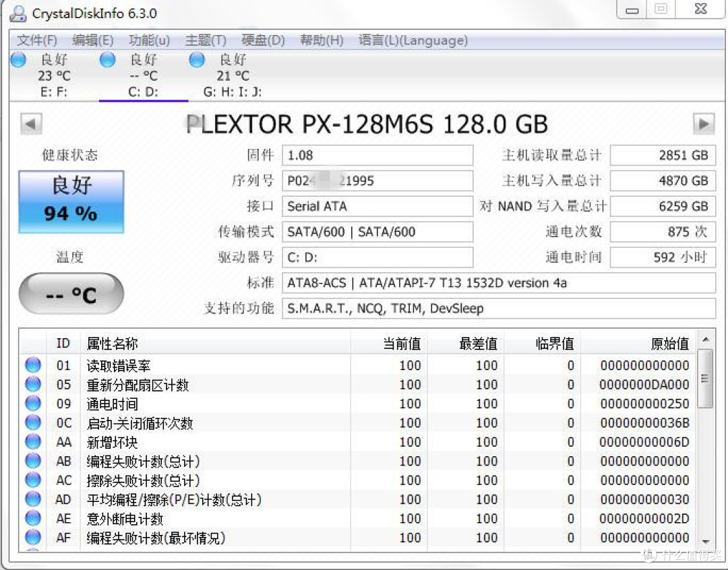
Task: Click status orb for attribute AB
Action: (33, 460)
